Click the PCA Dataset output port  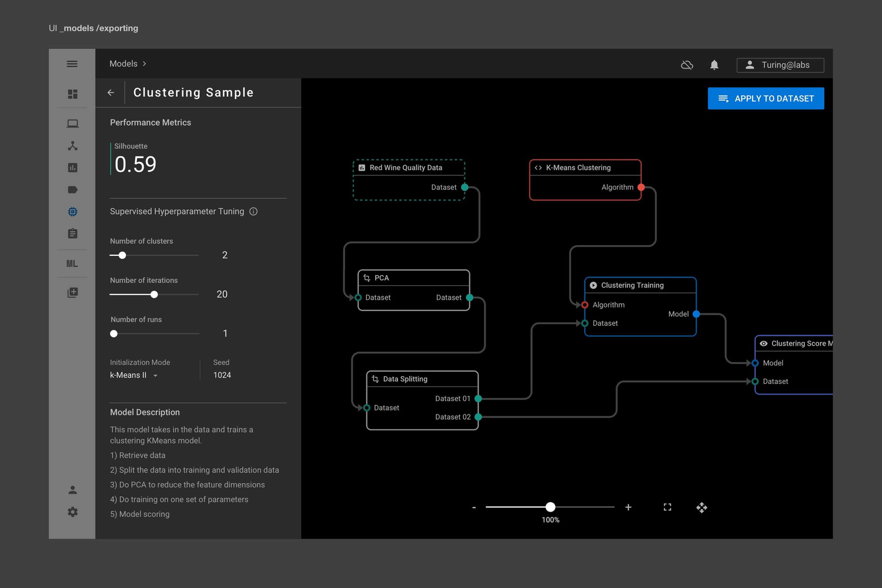coord(469,298)
